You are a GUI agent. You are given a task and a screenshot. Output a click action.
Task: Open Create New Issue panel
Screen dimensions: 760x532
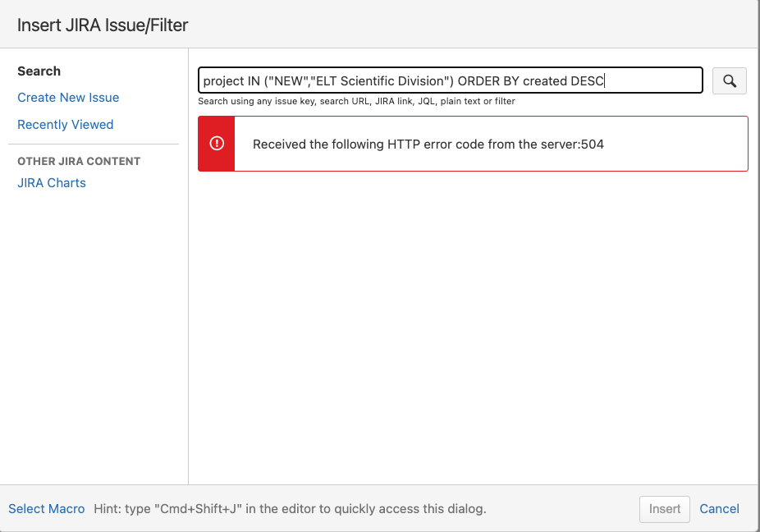click(x=68, y=98)
